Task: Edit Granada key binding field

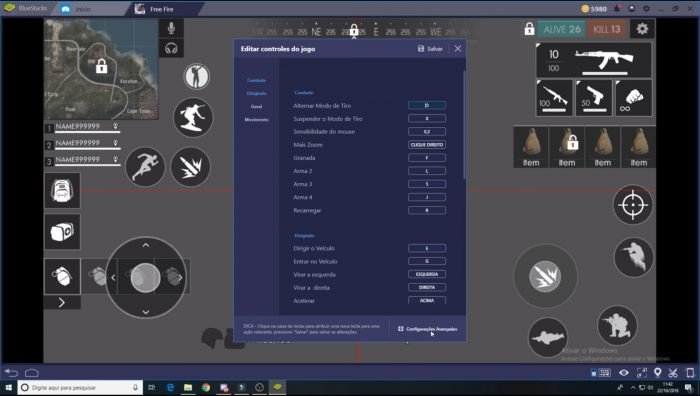Action: tap(427, 158)
